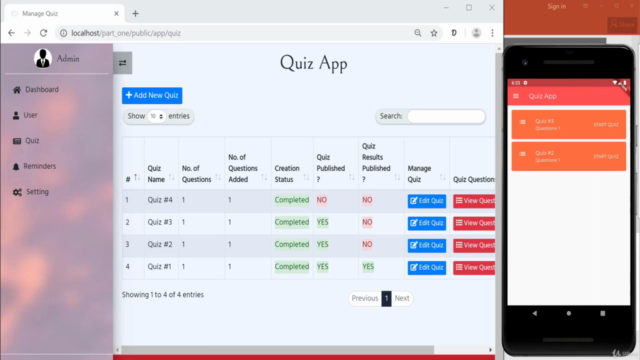View questions for Quiz #1
640x360 pixels.
click(x=474, y=267)
